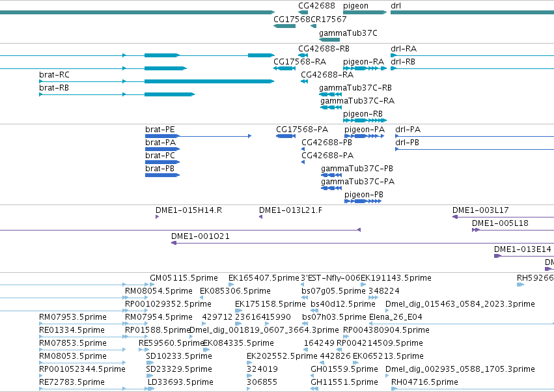Image resolution: width=554 pixels, height=392 pixels.
Task: Select the gammaTub37C-PB protein glyph
Action: (x=331, y=175)
